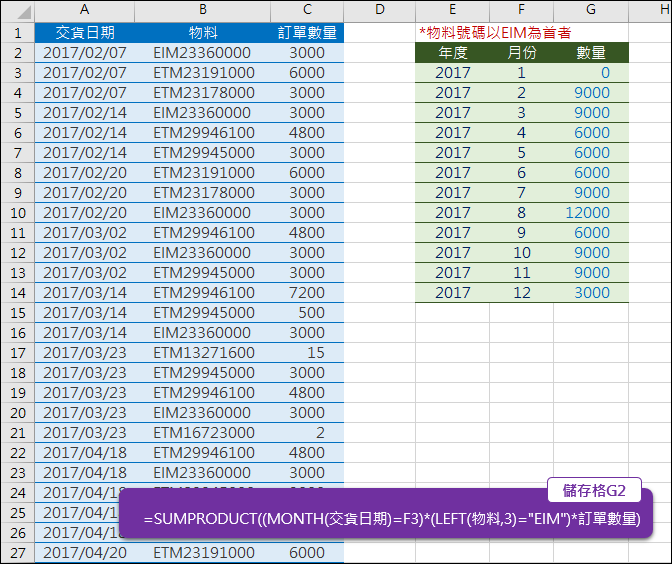Select cell C6 with 4800
The image size is (672, 564).
307,133
